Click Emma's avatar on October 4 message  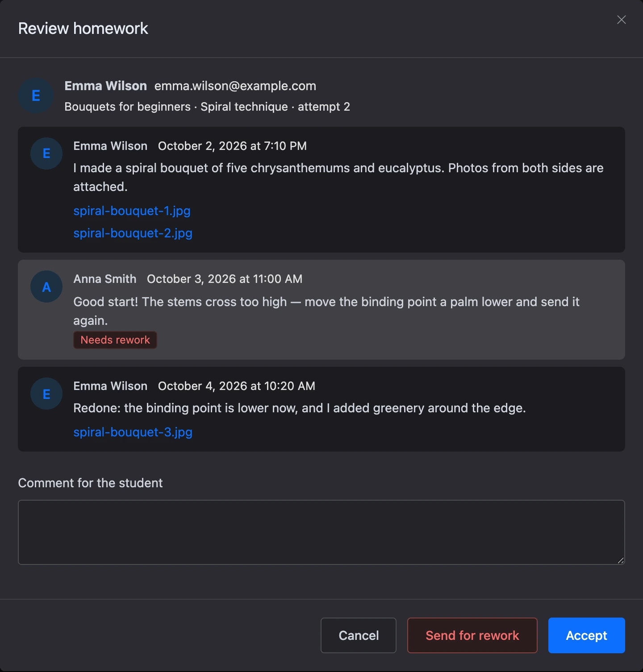pyautogui.click(x=46, y=394)
